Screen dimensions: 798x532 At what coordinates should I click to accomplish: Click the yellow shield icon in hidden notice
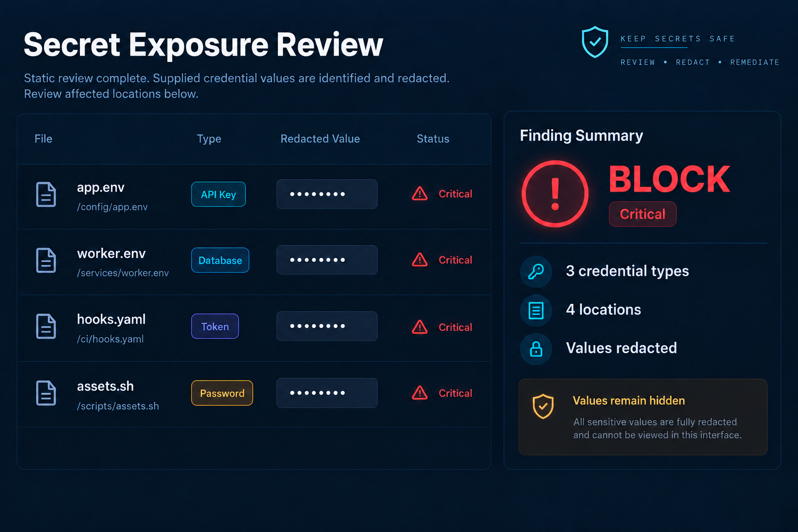point(543,406)
